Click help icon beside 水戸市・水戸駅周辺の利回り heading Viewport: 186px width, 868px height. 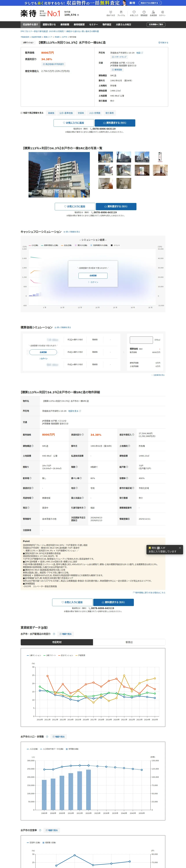54,634
